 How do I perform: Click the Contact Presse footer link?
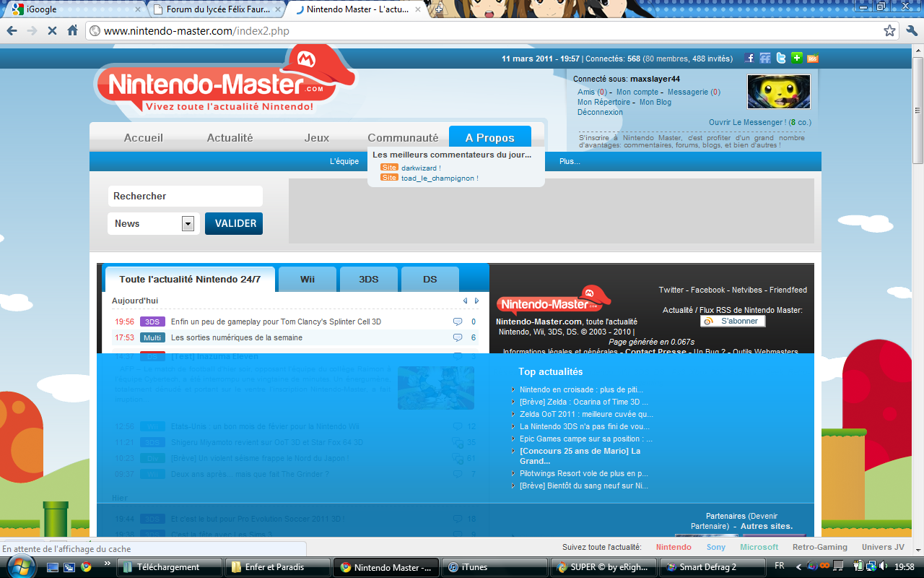tap(655, 352)
